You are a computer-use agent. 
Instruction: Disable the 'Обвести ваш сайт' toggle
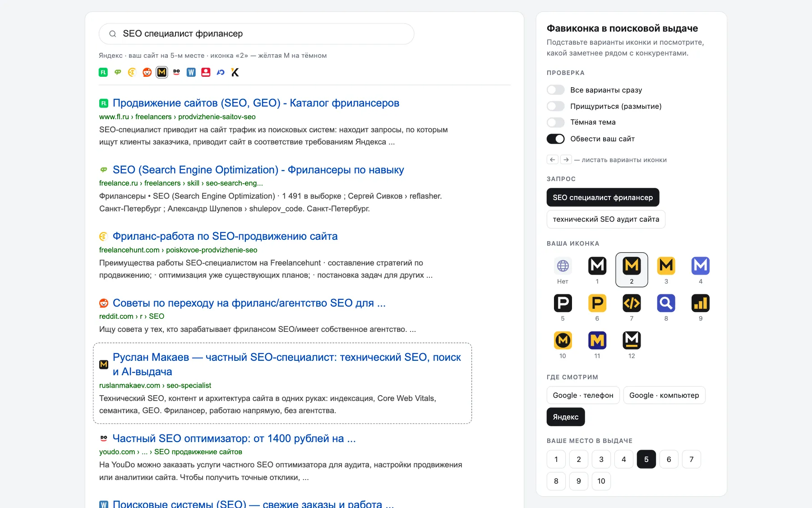click(555, 139)
